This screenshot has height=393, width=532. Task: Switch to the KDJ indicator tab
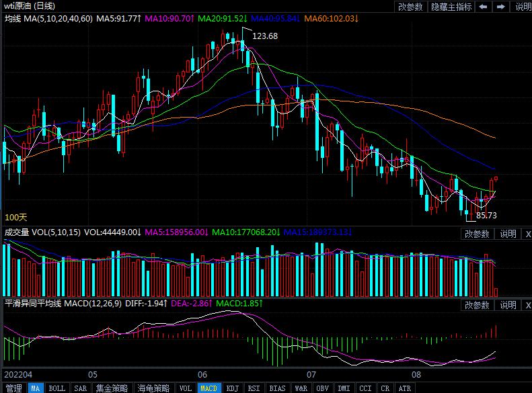point(232,388)
